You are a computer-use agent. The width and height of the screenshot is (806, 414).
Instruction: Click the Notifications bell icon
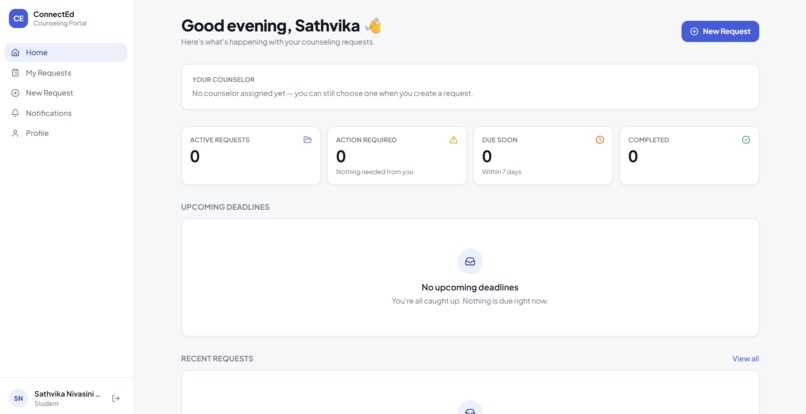[15, 113]
